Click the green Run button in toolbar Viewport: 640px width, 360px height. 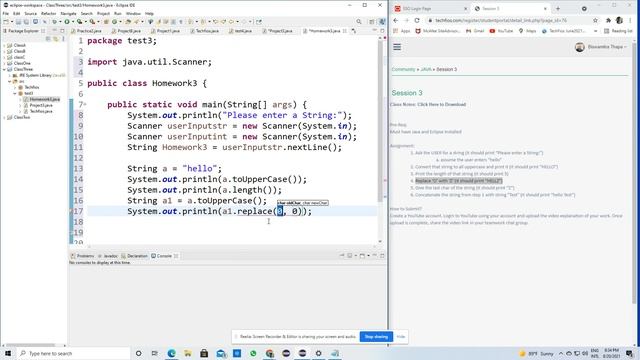point(67,22)
